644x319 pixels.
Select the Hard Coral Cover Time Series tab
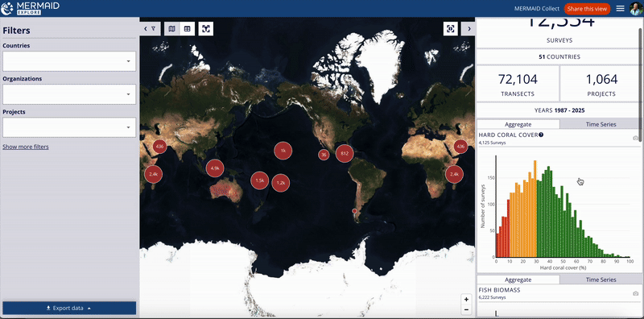point(600,124)
